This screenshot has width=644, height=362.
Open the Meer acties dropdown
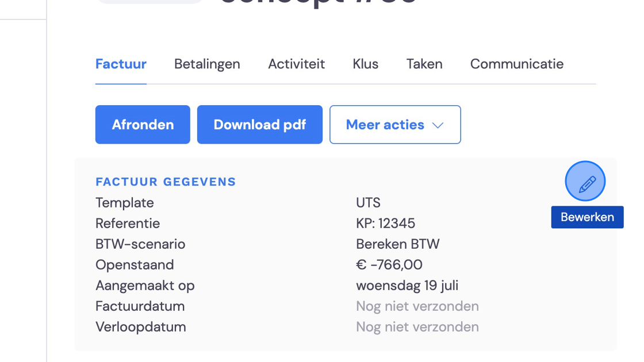click(x=395, y=124)
